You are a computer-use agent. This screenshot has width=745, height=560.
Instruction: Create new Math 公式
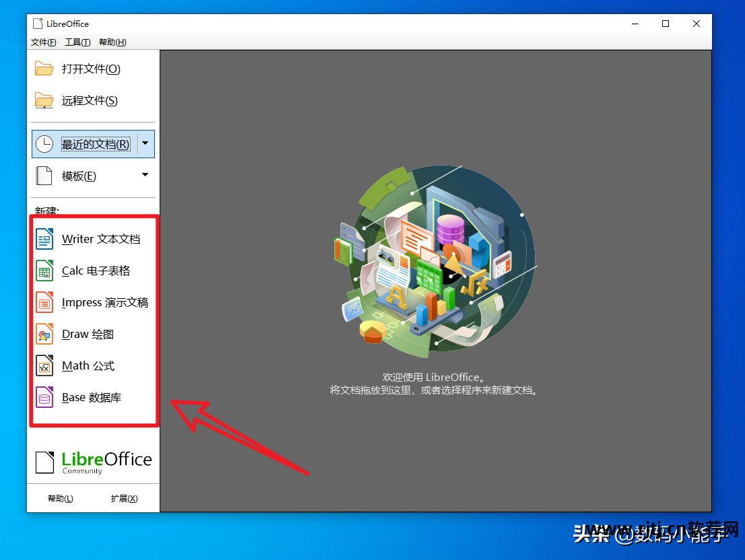tap(88, 366)
